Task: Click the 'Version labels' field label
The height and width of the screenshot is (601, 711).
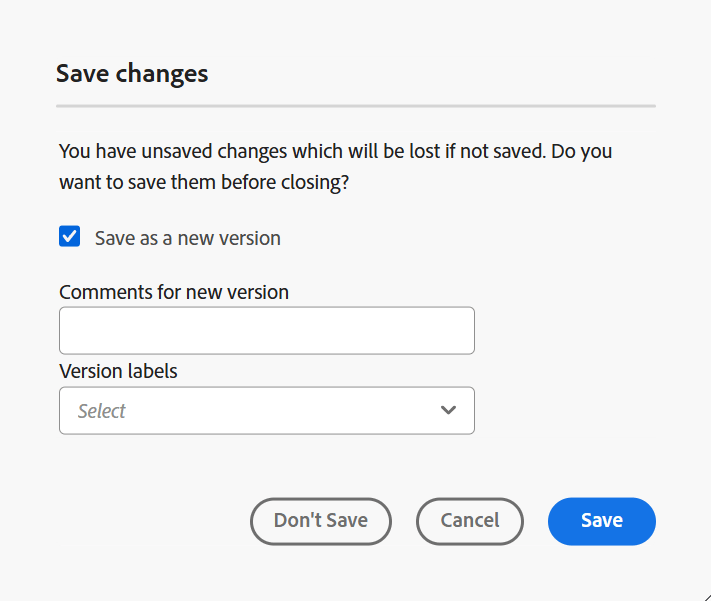Action: [118, 371]
